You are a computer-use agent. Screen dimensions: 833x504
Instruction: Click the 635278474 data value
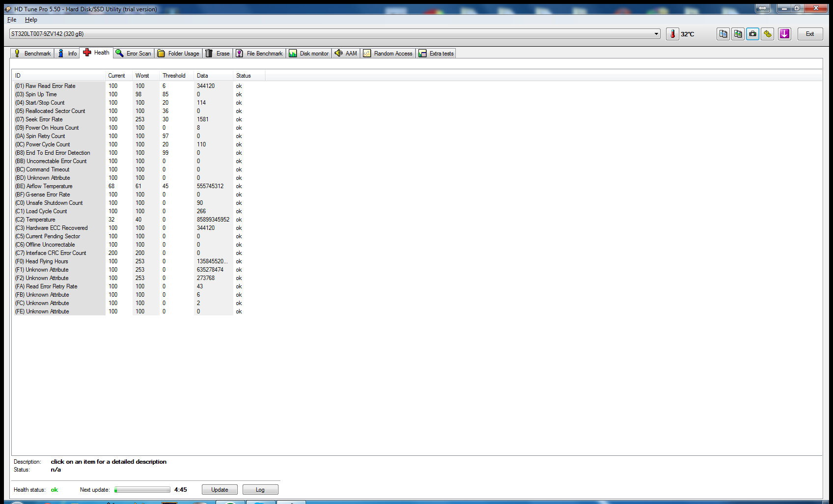(210, 270)
